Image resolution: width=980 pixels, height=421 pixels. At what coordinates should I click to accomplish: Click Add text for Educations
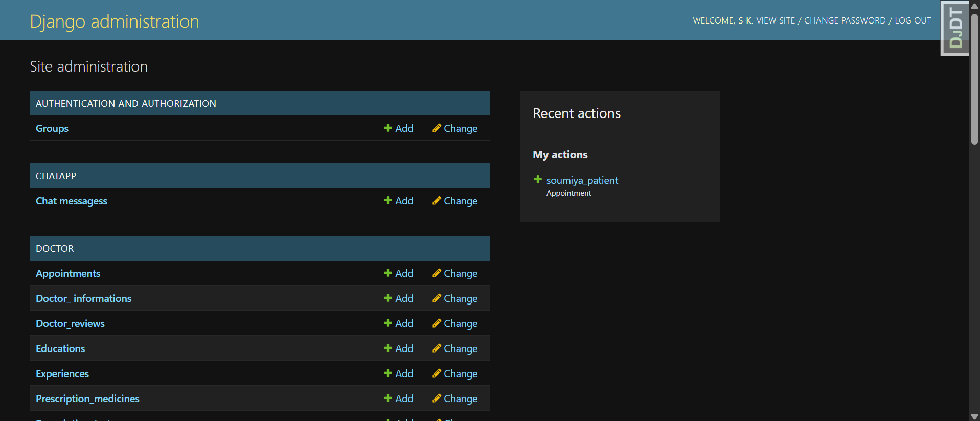point(404,348)
